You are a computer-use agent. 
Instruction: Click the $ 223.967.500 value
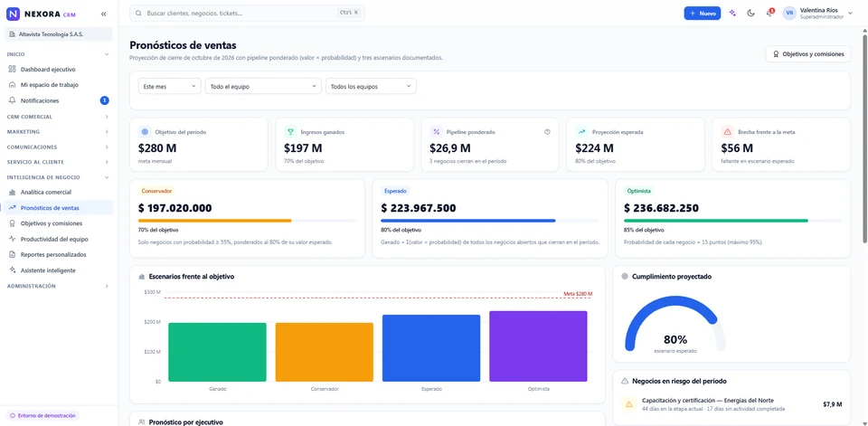click(419, 208)
